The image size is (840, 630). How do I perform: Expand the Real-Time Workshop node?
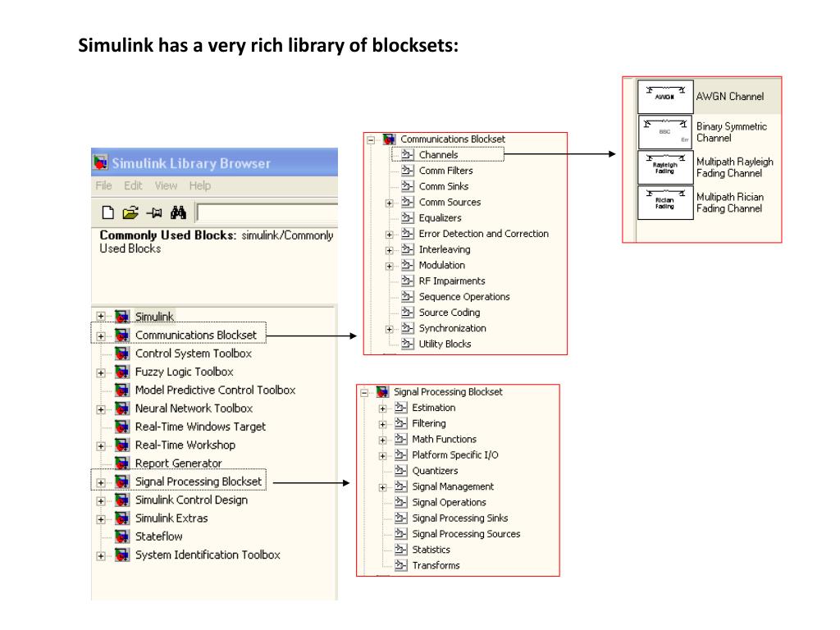tap(101, 445)
